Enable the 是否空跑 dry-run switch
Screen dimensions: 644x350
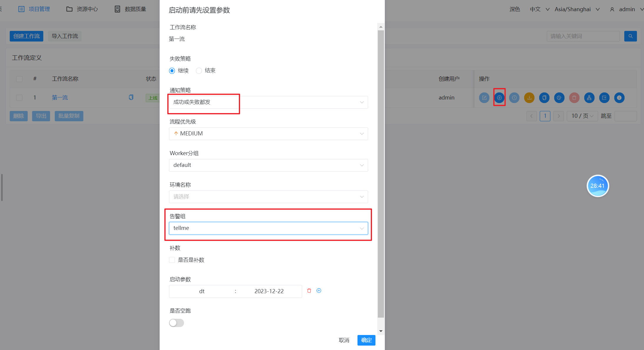pos(176,323)
